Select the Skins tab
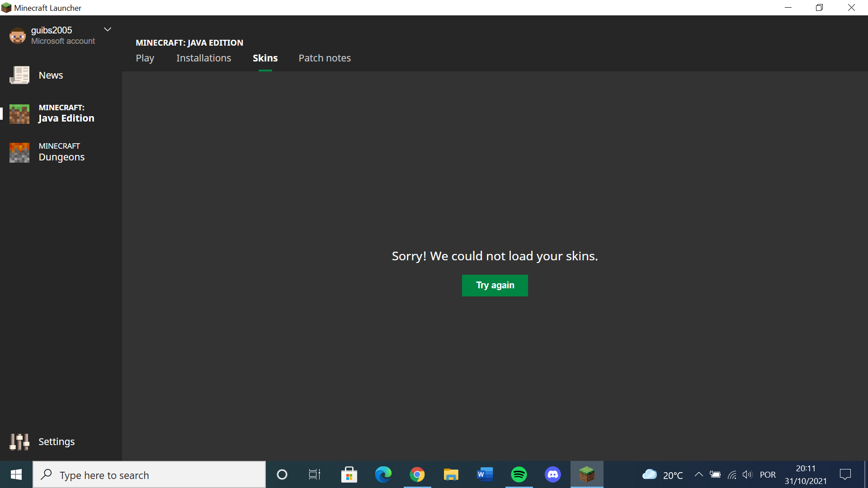 pyautogui.click(x=265, y=58)
